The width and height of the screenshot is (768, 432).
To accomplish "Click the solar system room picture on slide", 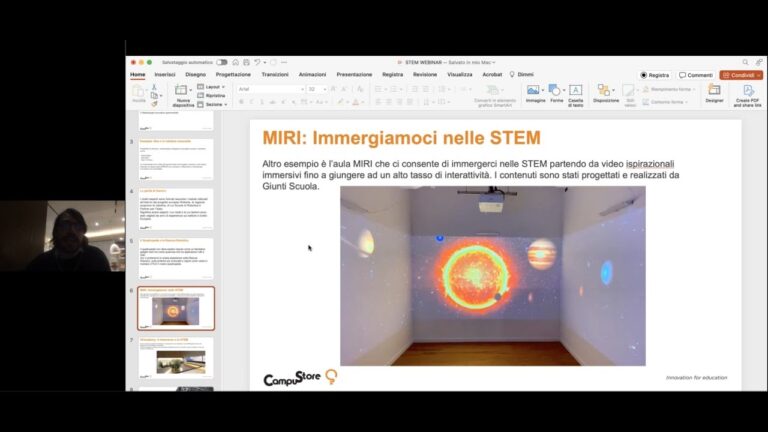I will point(493,276).
